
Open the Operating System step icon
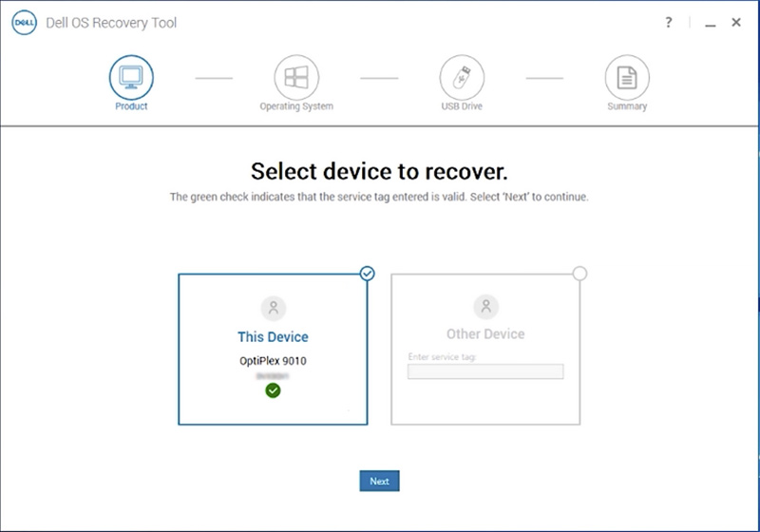pyautogui.click(x=296, y=78)
